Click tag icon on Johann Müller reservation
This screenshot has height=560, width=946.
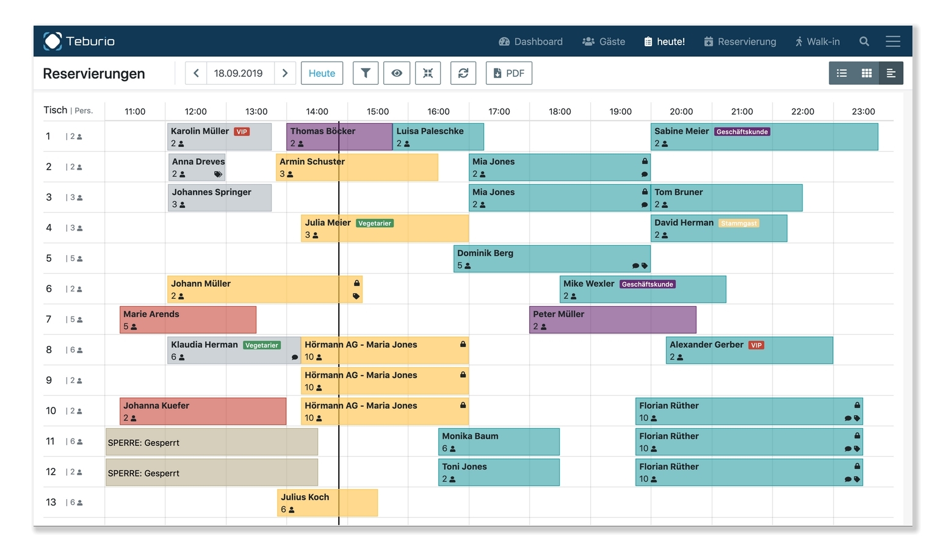point(356,296)
